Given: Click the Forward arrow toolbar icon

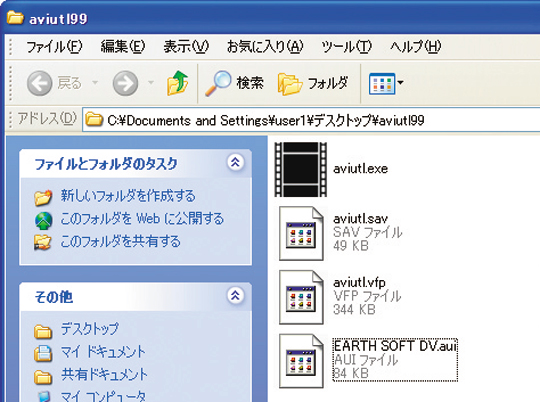Looking at the screenshot, I should click(125, 83).
